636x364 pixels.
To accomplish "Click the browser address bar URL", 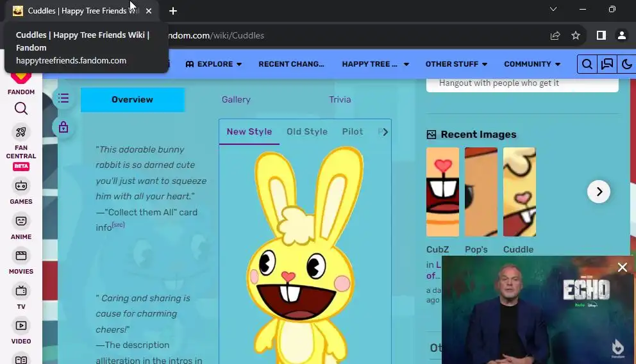I will (x=216, y=36).
